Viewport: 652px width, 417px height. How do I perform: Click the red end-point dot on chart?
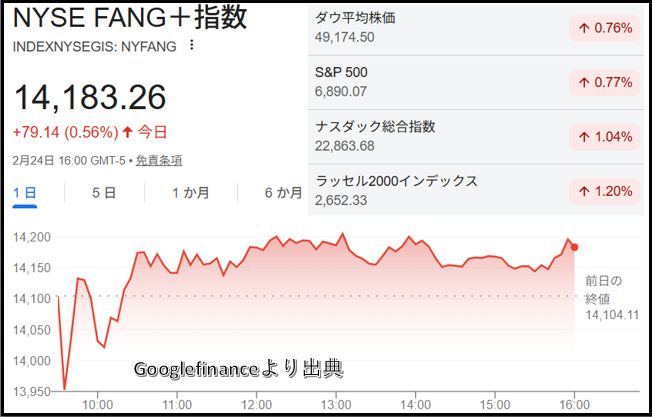click(574, 247)
